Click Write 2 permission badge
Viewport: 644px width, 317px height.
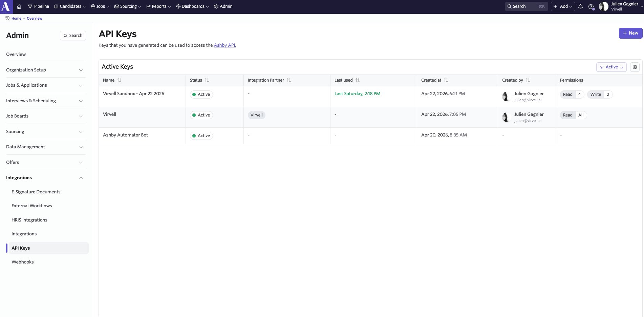(x=600, y=94)
